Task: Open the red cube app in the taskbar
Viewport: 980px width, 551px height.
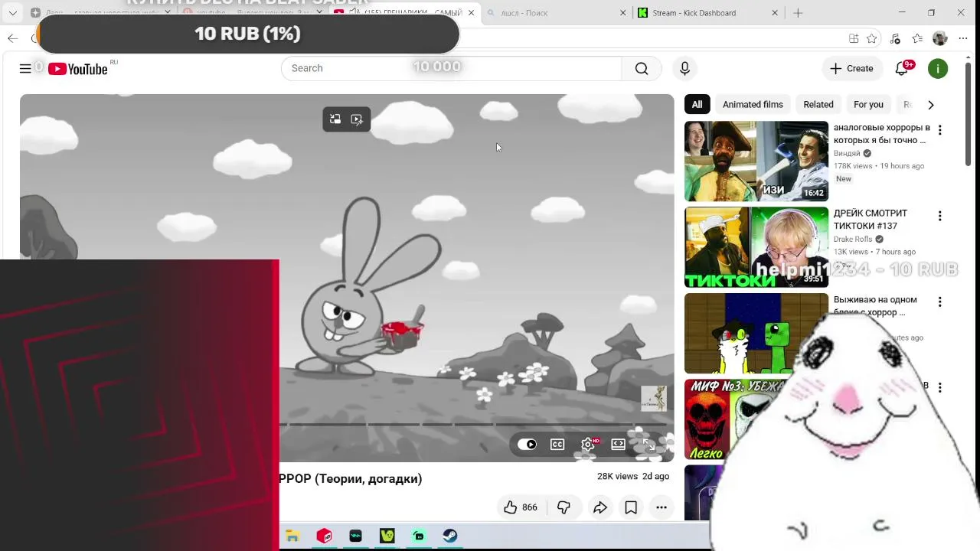Action: click(x=325, y=536)
